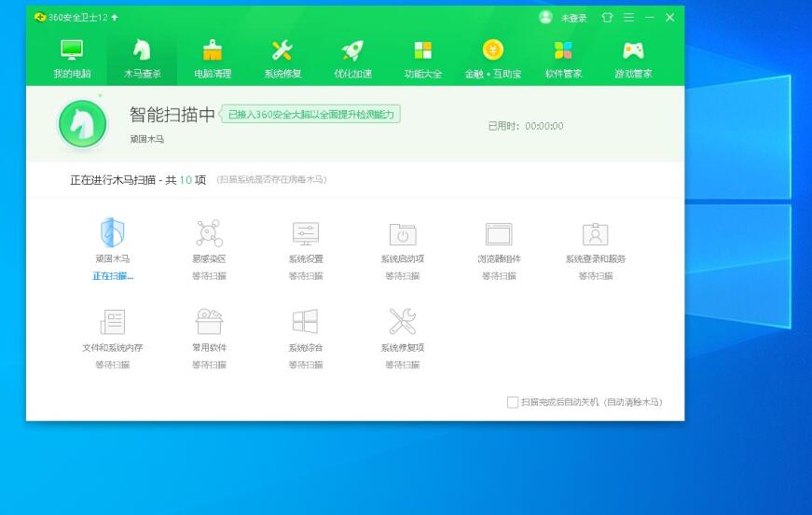
Task: Click the 等待扫描 status under 系统修复项
Action: [x=403, y=365]
